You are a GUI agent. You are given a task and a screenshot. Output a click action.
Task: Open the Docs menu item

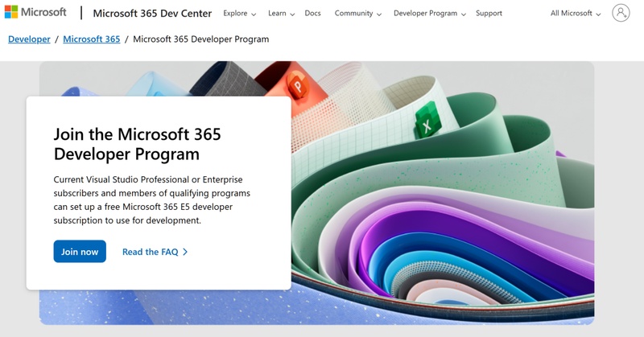312,13
